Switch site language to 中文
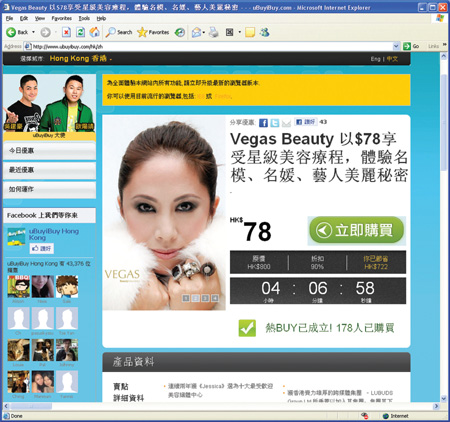 pyautogui.click(x=392, y=59)
